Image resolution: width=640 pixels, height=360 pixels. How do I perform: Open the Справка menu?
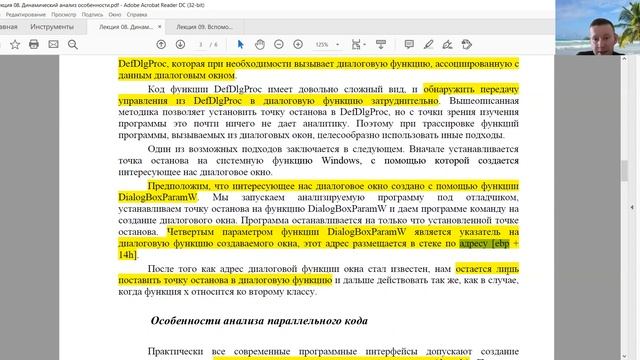click(x=137, y=14)
